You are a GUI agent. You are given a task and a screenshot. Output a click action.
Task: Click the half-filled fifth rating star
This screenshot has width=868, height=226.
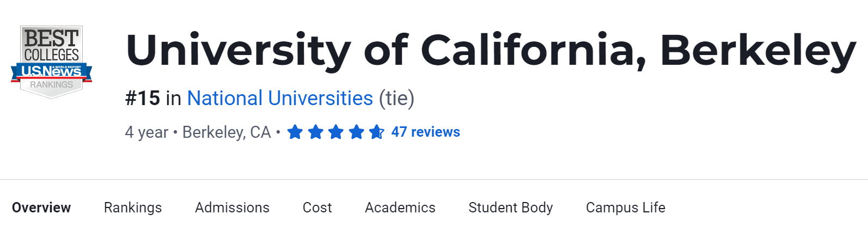tap(376, 132)
